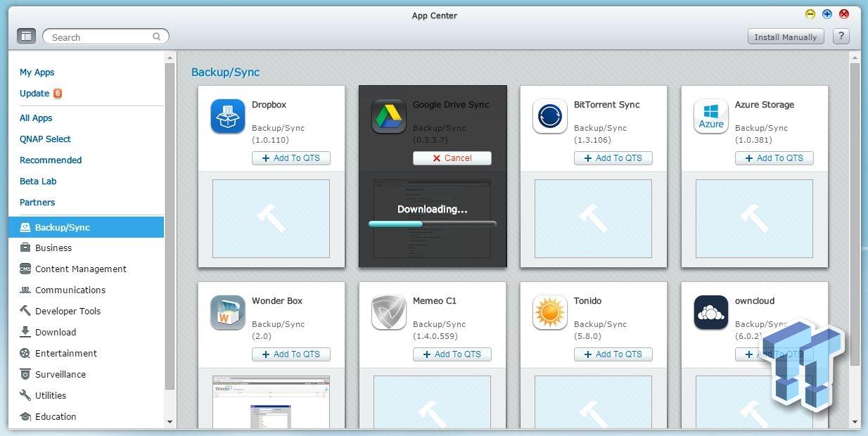This screenshot has height=436, width=868.
Task: Focus the Search input field
Action: tap(100, 37)
